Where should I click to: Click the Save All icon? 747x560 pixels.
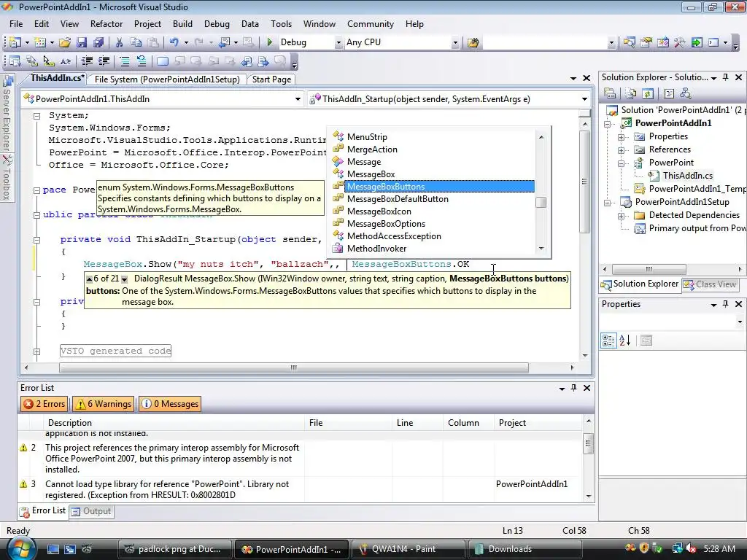tap(98, 42)
